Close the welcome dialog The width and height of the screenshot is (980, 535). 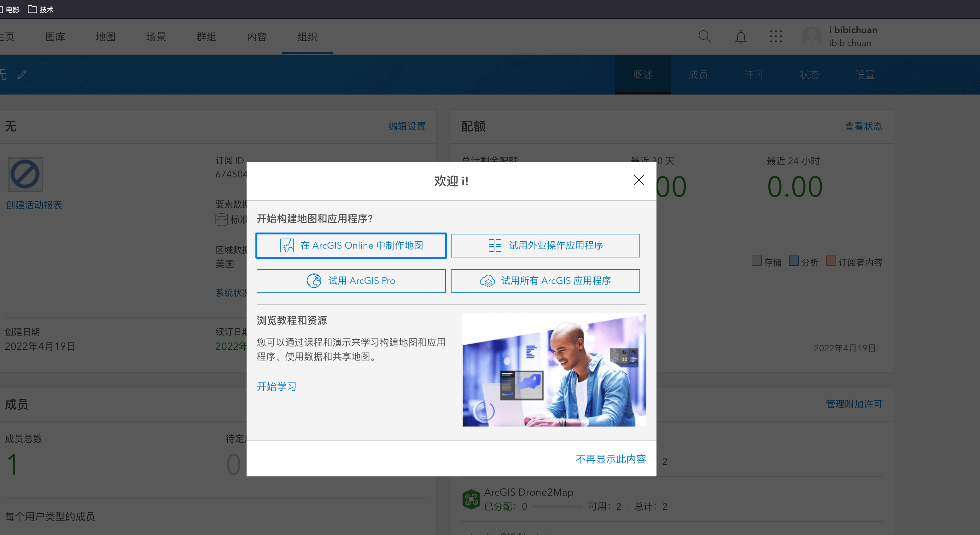(639, 180)
